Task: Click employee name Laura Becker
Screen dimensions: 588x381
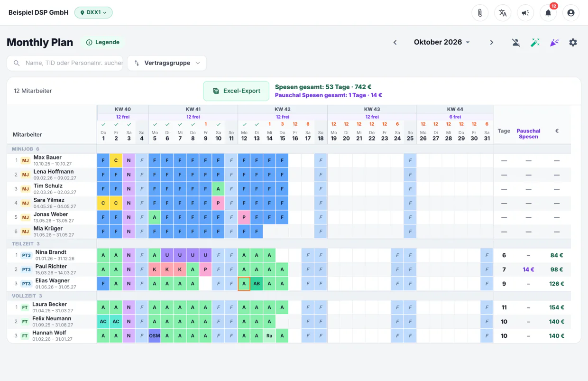Action: (x=49, y=305)
